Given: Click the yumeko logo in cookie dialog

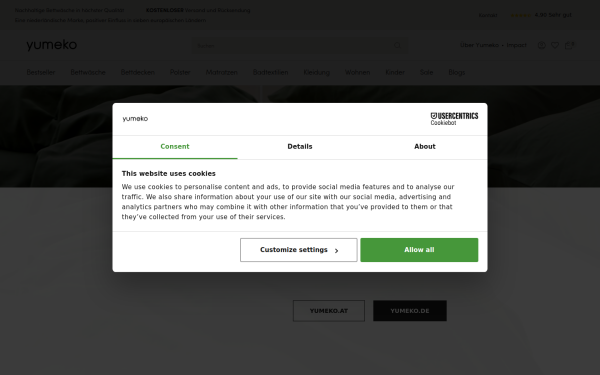Looking at the screenshot, I should pyautogui.click(x=135, y=119).
